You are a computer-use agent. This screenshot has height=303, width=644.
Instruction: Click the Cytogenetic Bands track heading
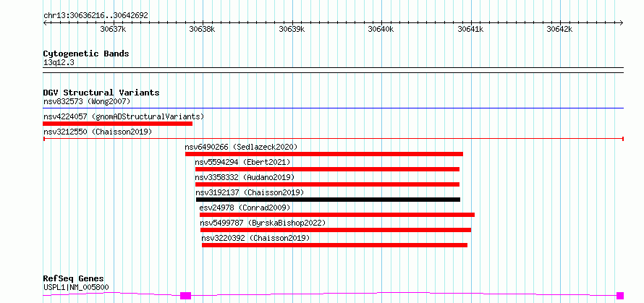(86, 54)
